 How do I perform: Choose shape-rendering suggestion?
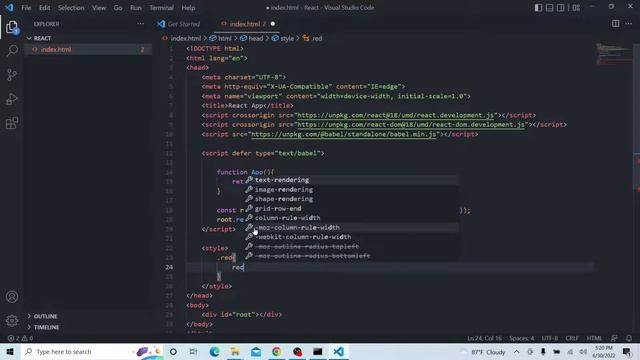tap(351, 199)
